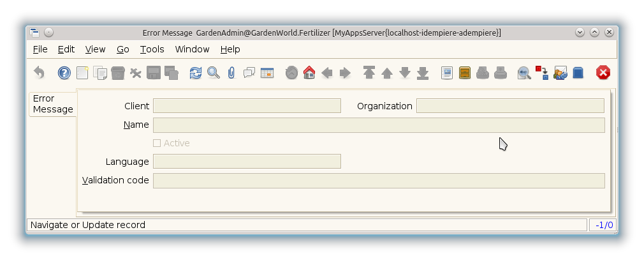Click the Validation code field
Image resolution: width=644 pixels, height=260 pixels.
click(x=378, y=181)
